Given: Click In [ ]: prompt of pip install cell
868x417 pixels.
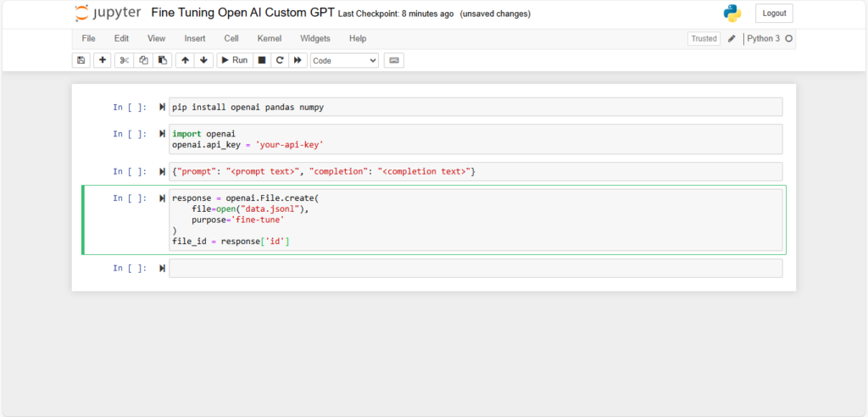Looking at the screenshot, I should coord(130,108).
